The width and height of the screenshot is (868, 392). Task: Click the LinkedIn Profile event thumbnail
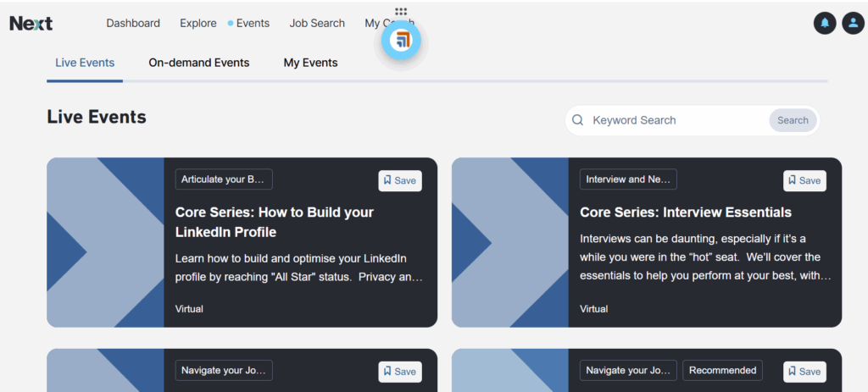tap(105, 242)
